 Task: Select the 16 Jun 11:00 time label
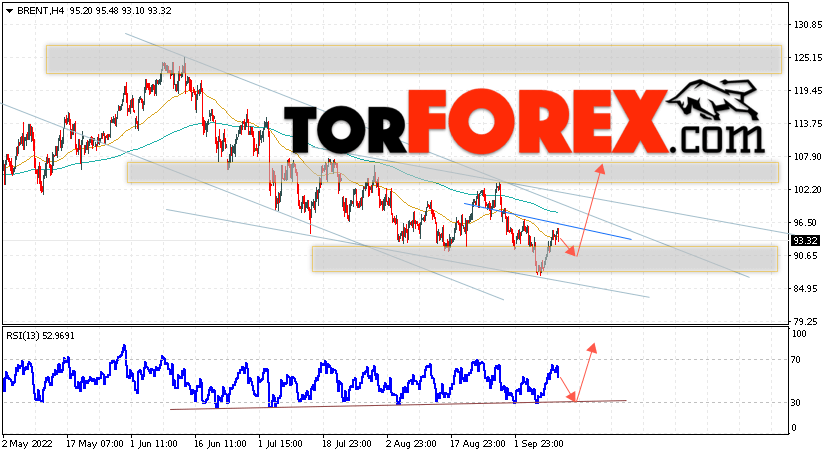[x=220, y=443]
